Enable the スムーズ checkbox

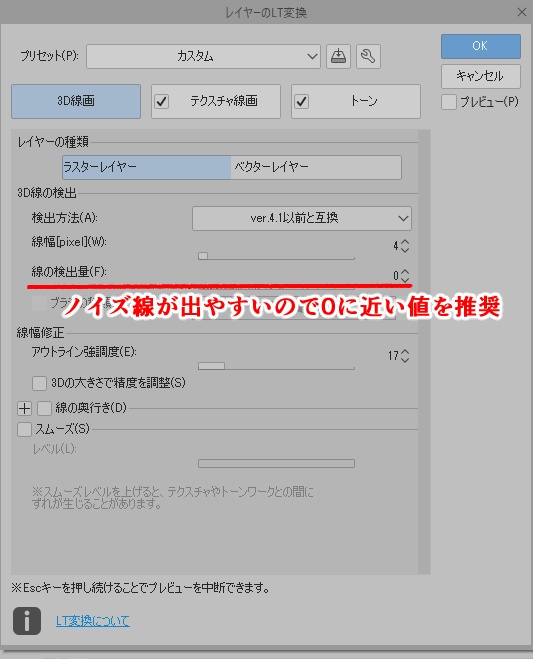24,430
